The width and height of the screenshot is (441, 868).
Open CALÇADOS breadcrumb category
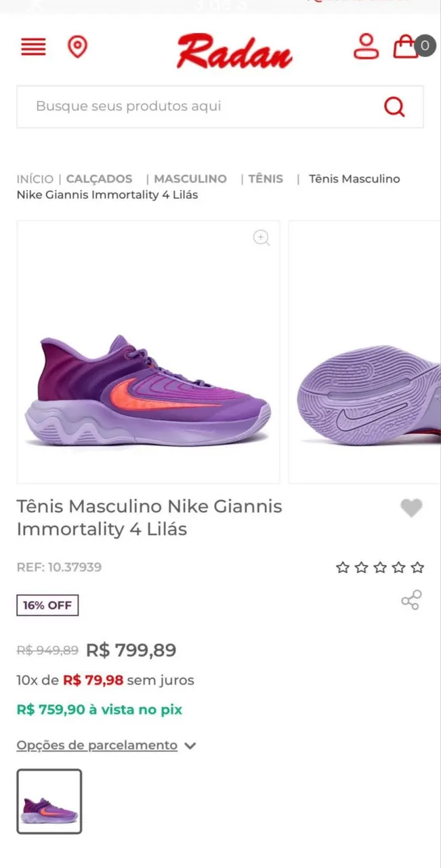[99, 179]
